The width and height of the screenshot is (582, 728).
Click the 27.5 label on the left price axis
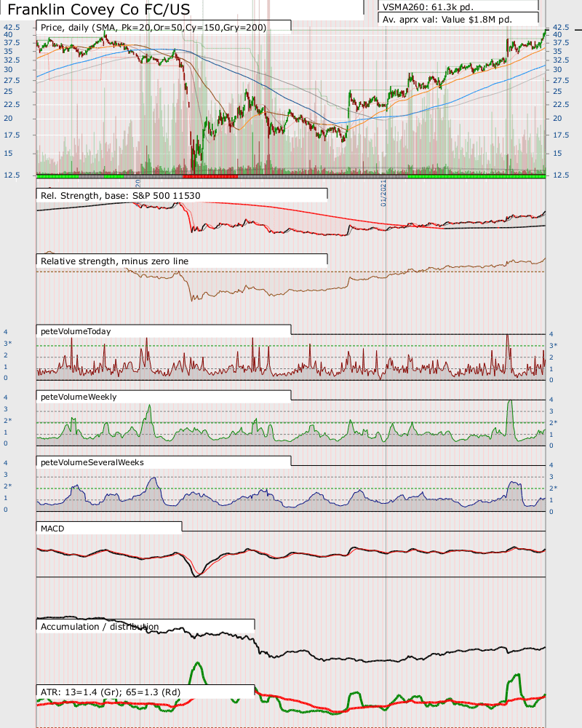tap(12, 80)
